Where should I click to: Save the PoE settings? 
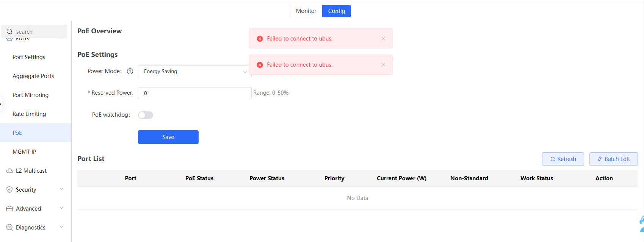(x=168, y=137)
